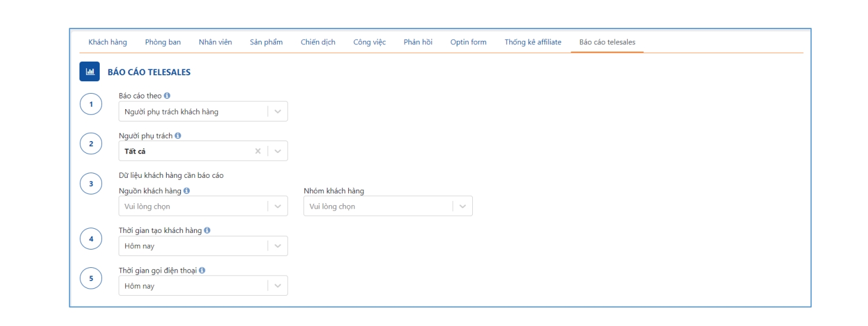868x326 pixels.
Task: Open the Phòng ban tab
Action: click(x=163, y=42)
